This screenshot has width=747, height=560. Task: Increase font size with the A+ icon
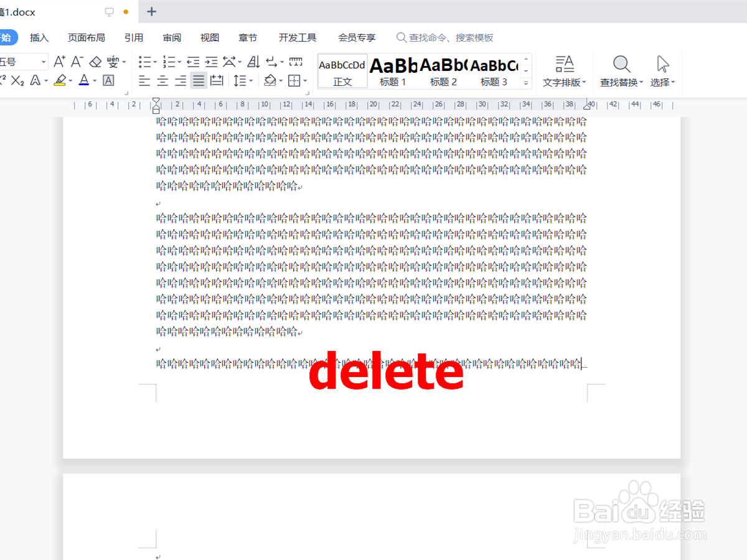(x=59, y=62)
